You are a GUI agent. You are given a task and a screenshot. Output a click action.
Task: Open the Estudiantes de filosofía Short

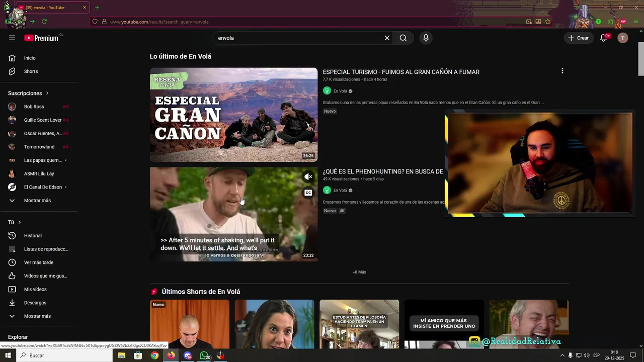(x=359, y=324)
